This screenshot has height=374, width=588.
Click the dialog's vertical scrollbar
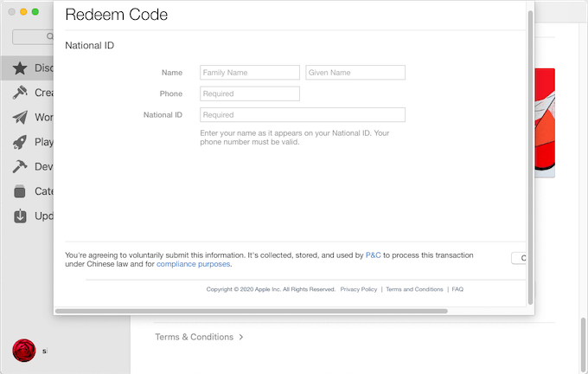point(530,158)
